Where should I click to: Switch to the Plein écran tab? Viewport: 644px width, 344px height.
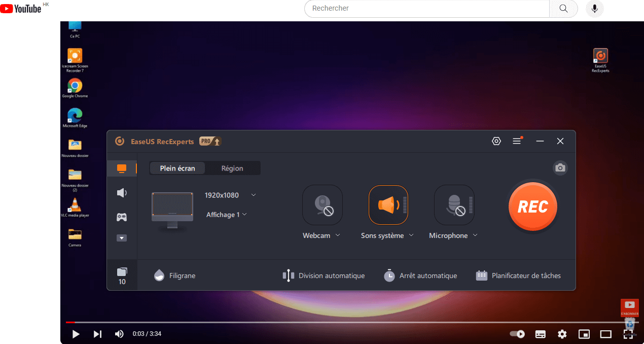pos(177,168)
